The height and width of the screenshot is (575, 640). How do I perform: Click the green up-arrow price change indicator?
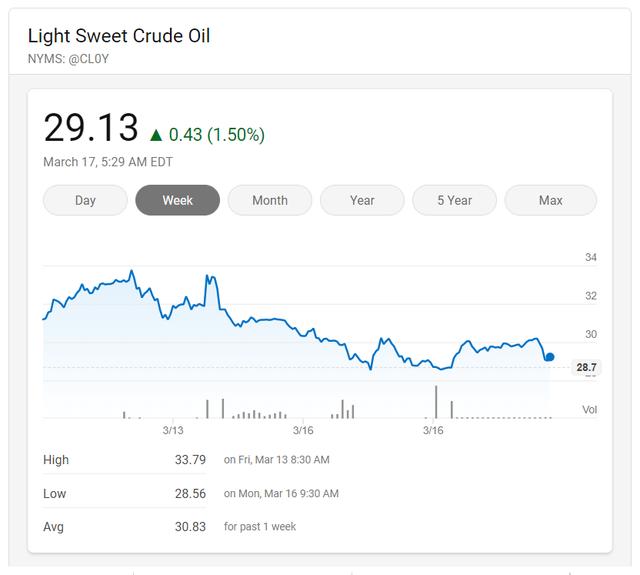156,134
